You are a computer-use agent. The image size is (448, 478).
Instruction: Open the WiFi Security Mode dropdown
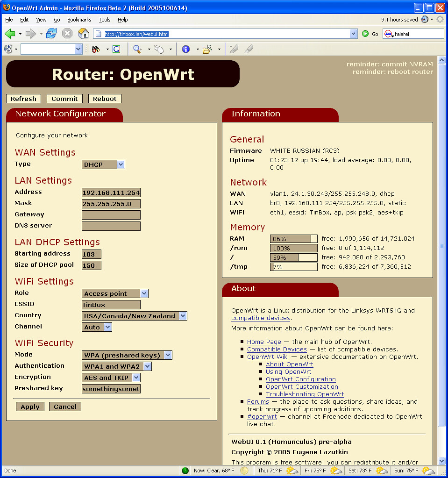(x=127, y=355)
